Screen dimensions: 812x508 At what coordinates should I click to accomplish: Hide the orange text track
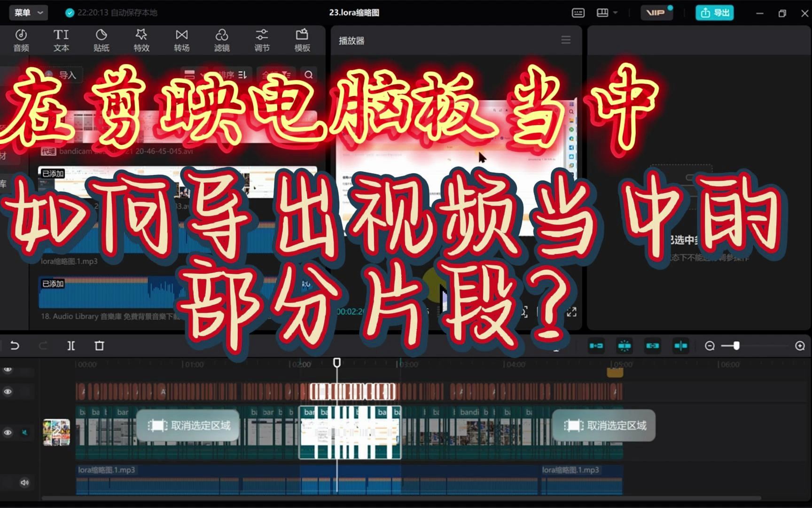[x=8, y=391]
